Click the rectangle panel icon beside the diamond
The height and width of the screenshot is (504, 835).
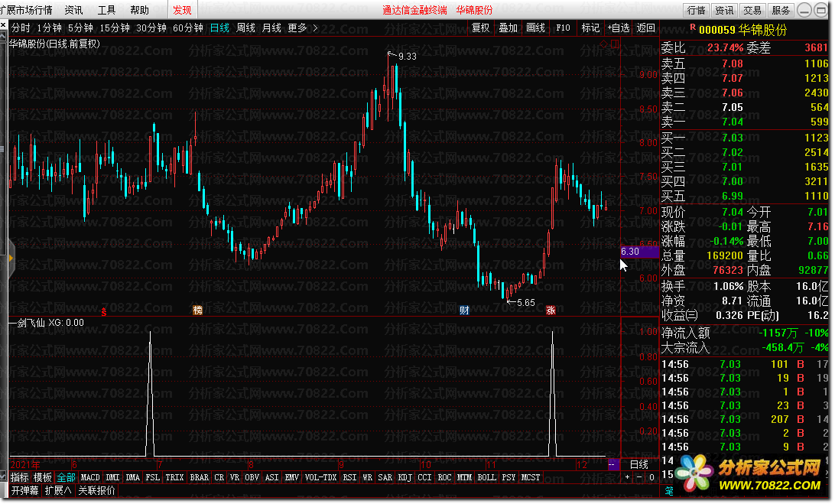click(x=615, y=44)
